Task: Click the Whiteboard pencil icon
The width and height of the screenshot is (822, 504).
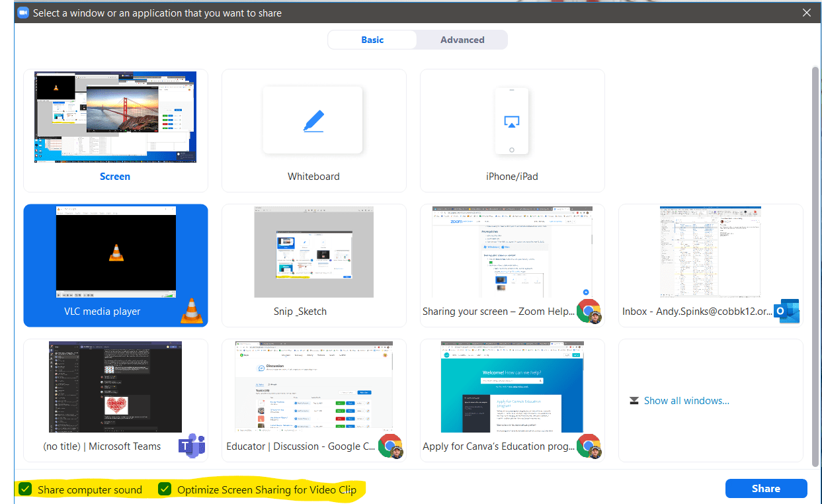Action: click(x=313, y=120)
